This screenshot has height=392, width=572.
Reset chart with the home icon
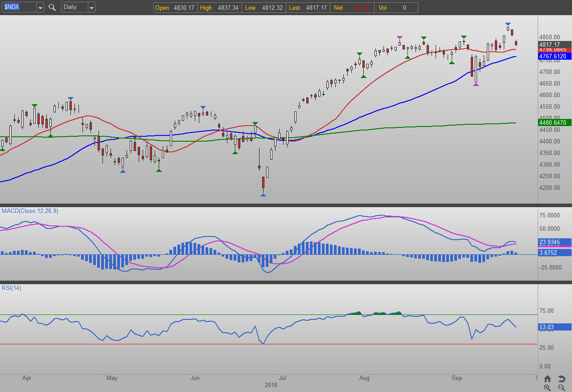coord(547,379)
